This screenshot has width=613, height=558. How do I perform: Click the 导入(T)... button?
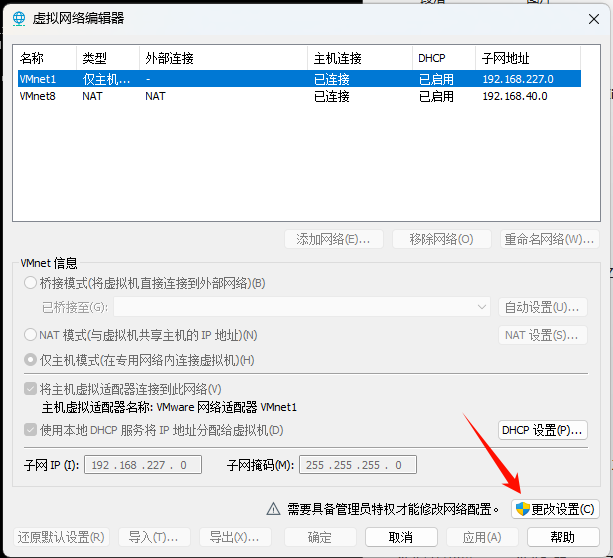(x=154, y=537)
